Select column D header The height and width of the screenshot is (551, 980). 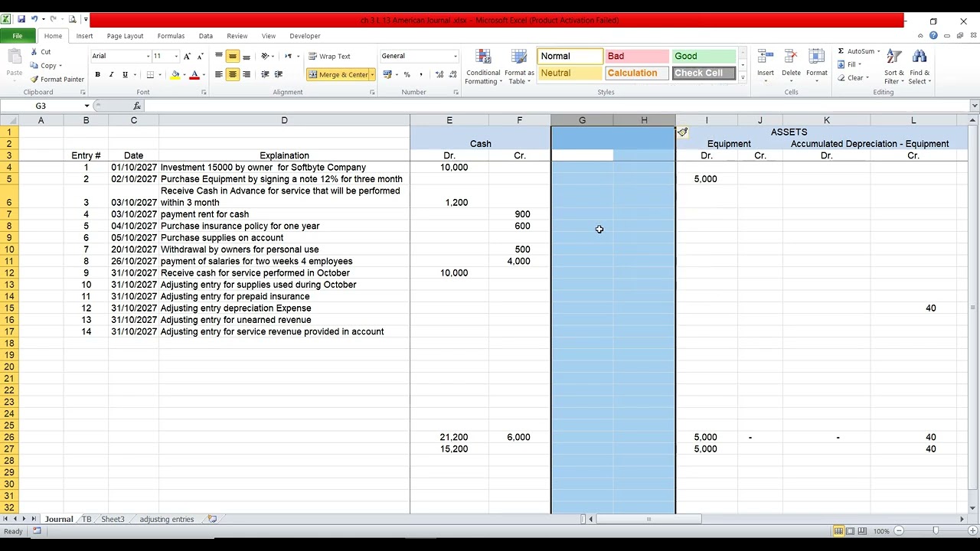click(284, 120)
